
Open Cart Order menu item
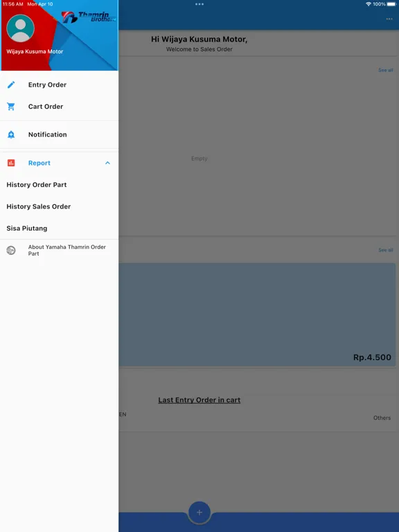(x=60, y=107)
